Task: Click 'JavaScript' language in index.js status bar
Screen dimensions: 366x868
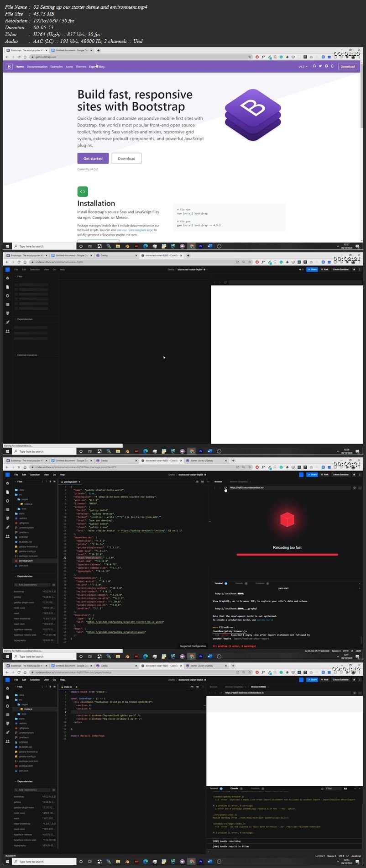Action: click(x=356, y=856)
